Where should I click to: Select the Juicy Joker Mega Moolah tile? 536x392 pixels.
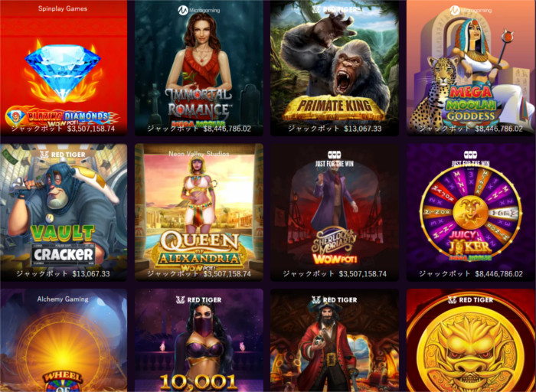coord(471,212)
